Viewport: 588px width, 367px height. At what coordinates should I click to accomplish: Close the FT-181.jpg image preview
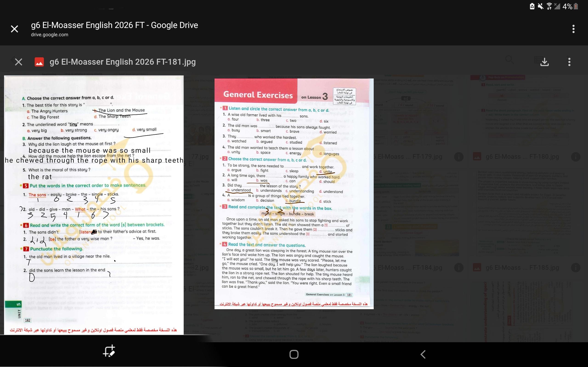point(18,62)
